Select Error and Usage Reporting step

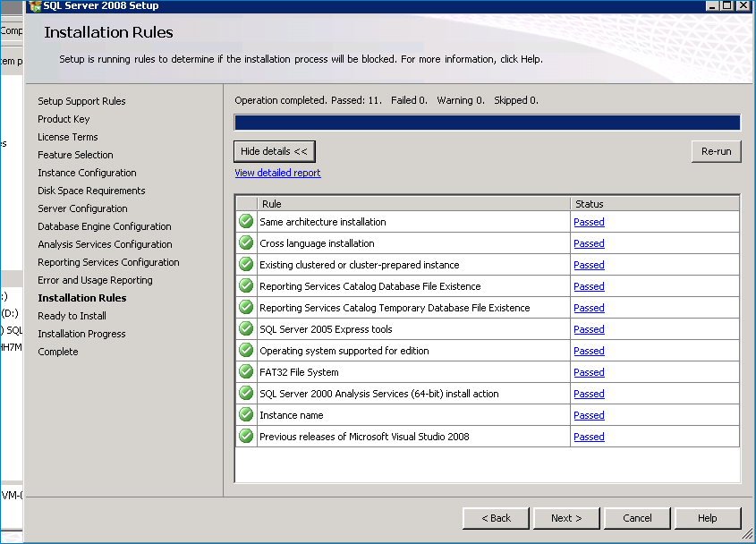[95, 280]
